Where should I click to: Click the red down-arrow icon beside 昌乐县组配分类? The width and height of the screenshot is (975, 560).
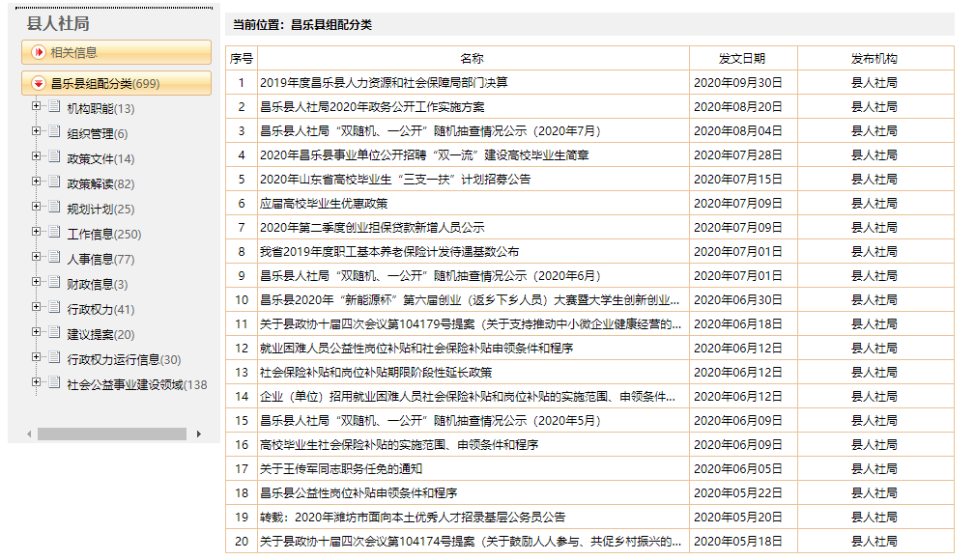39,84
